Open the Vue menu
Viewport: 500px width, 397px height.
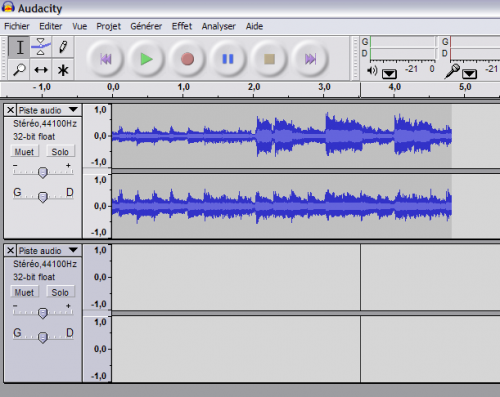(80, 26)
